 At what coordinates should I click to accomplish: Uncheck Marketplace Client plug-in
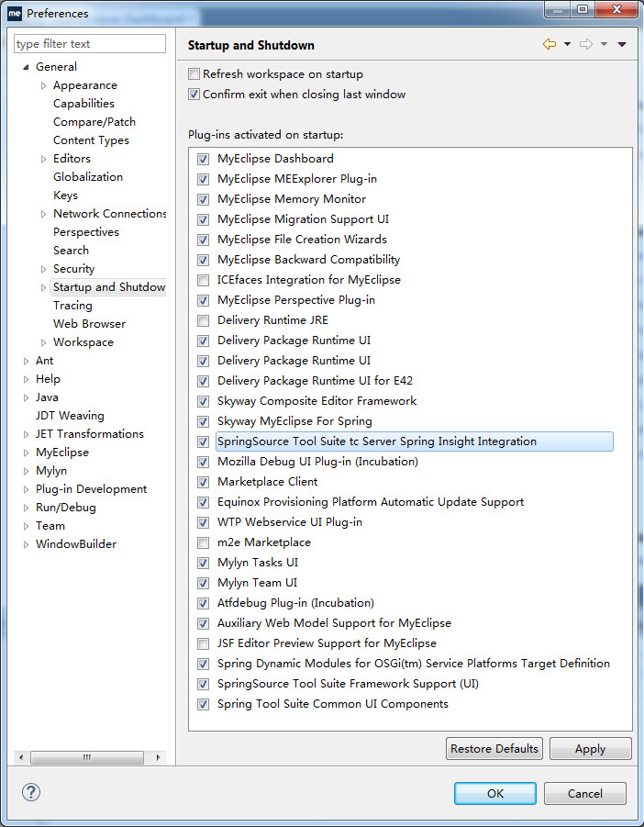point(203,482)
